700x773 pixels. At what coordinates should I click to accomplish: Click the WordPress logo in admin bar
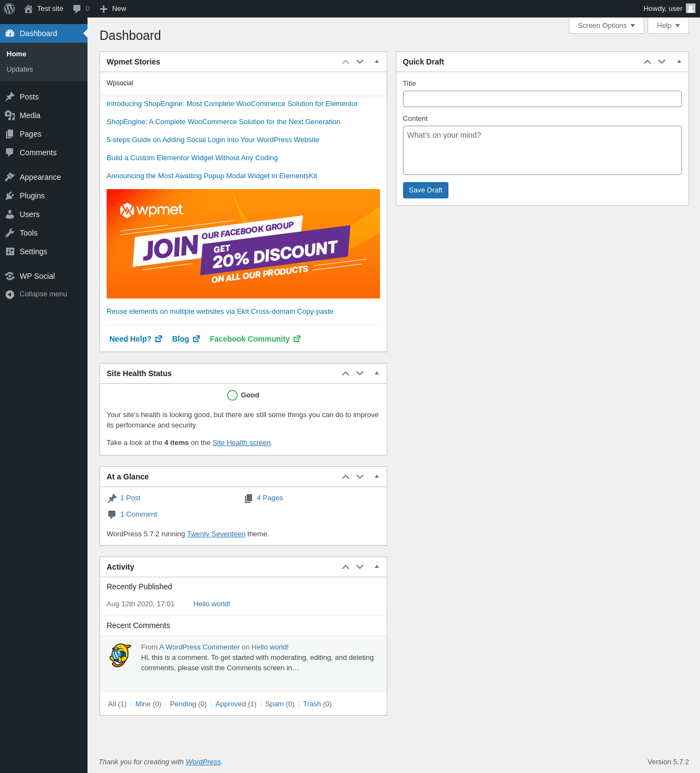pyautogui.click(x=9, y=9)
